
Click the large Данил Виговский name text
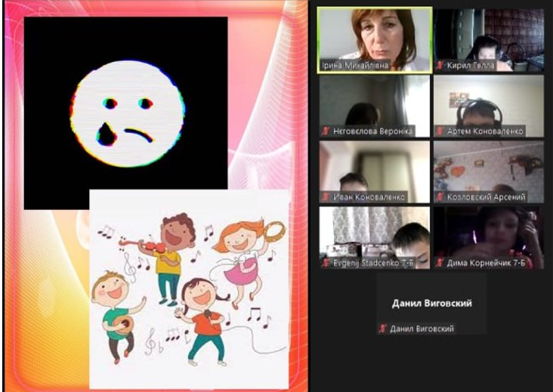click(x=431, y=303)
